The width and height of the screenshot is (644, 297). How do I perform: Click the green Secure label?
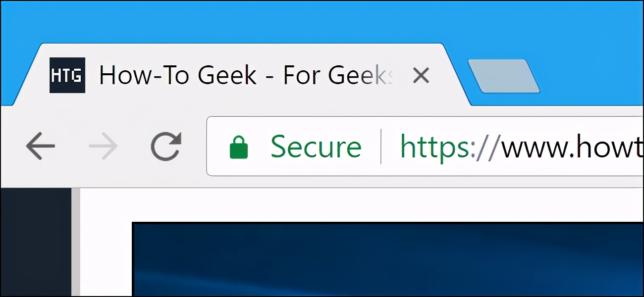click(316, 147)
